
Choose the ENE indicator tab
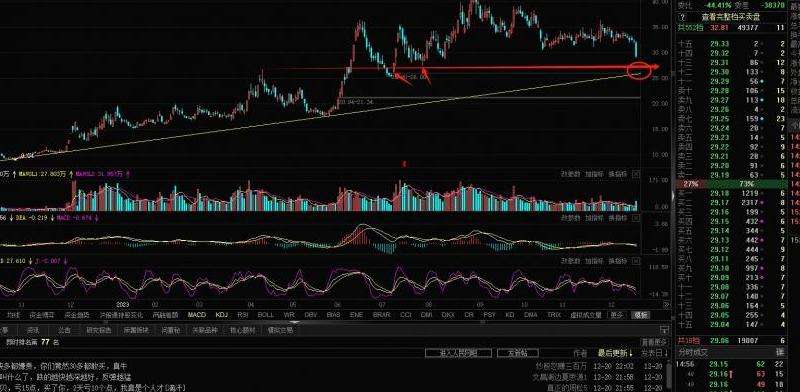[357, 315]
